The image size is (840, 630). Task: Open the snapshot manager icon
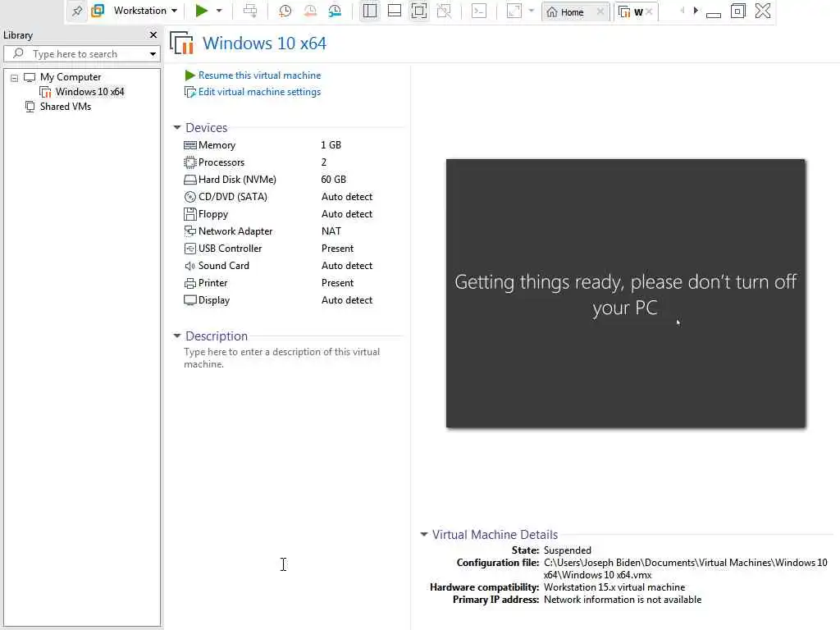click(335, 11)
